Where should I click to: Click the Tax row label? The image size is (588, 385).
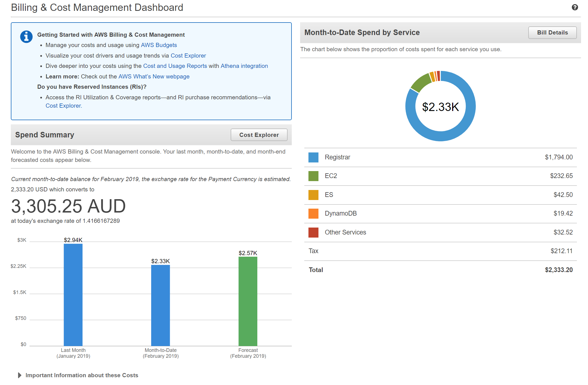[313, 251]
